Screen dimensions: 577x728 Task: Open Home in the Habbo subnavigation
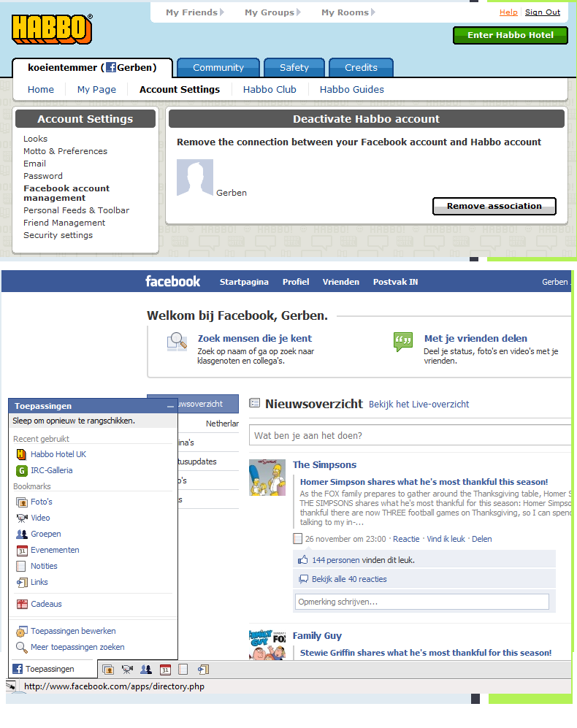pyautogui.click(x=41, y=90)
